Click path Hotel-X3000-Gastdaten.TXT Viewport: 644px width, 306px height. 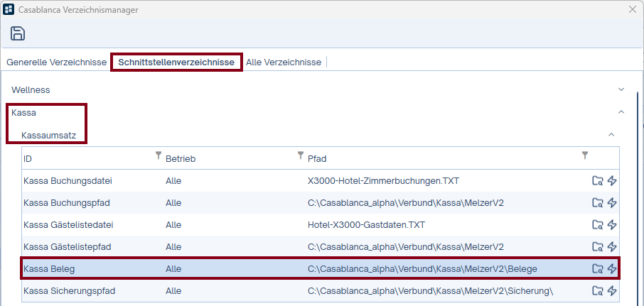click(366, 225)
